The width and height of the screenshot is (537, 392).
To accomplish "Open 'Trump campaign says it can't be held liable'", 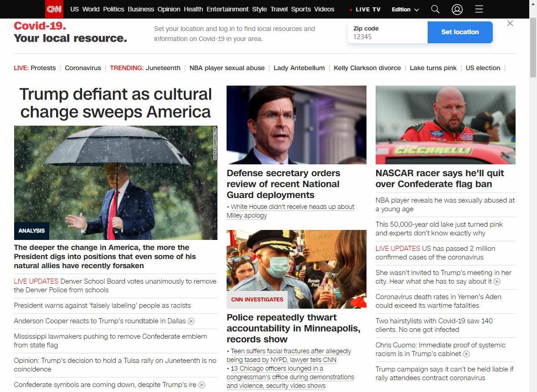I will (444, 373).
